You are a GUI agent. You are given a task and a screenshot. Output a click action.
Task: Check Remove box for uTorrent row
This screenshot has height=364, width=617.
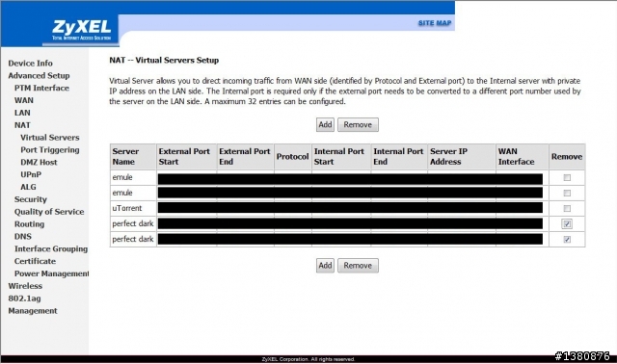click(x=567, y=208)
